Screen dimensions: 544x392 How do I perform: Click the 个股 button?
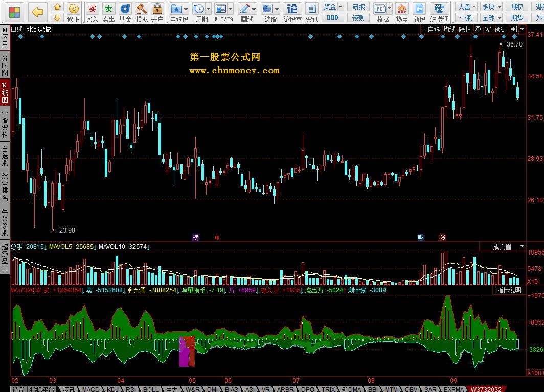point(467,18)
